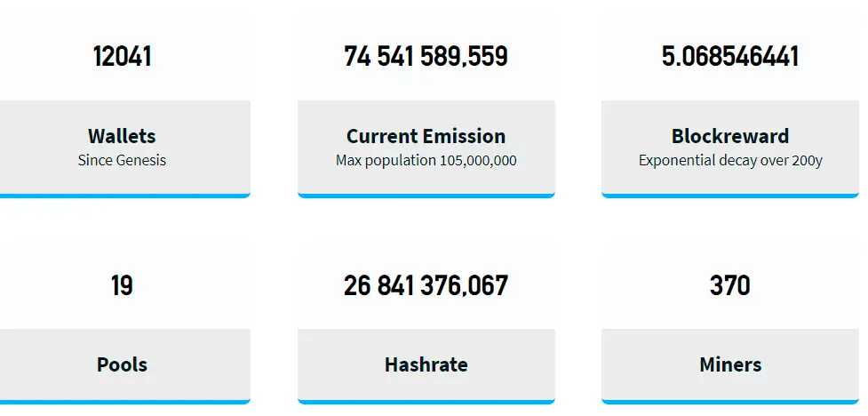Click the Max population 105,000,000 text

point(426,161)
